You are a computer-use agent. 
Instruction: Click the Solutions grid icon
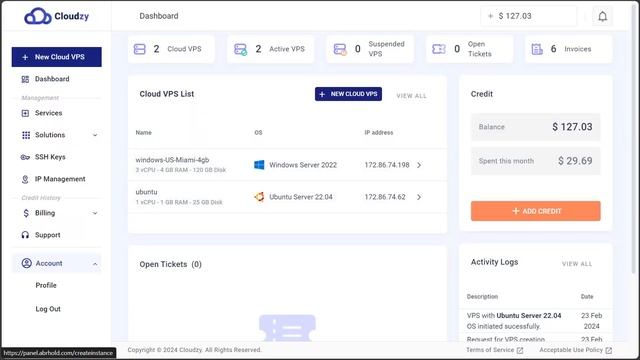[26, 135]
